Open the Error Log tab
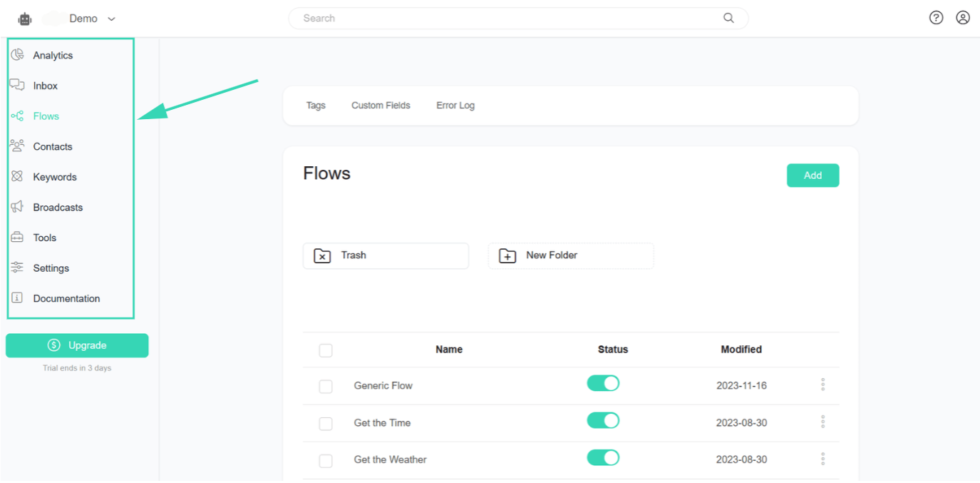Viewport: 980px width, 483px height. pyautogui.click(x=455, y=106)
